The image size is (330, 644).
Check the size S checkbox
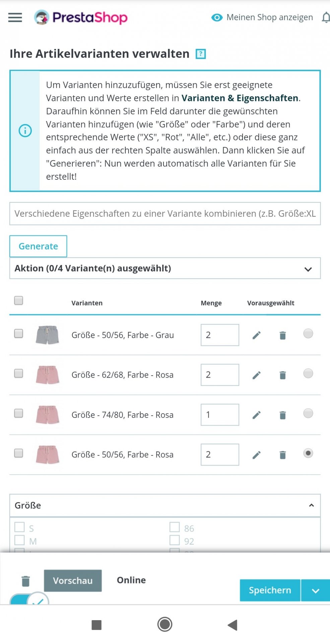click(20, 527)
